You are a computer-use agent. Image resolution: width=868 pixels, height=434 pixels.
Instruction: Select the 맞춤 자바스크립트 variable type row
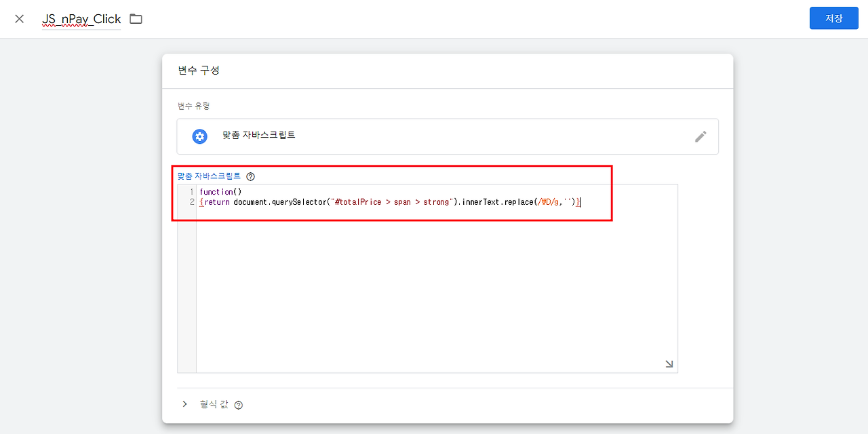coord(448,136)
